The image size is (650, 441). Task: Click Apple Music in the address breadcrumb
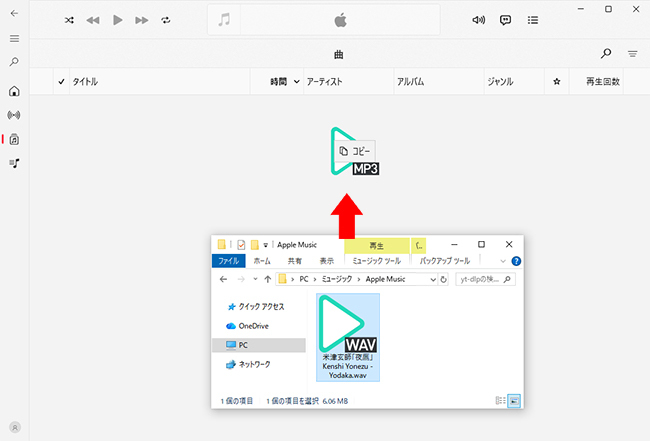(385, 279)
